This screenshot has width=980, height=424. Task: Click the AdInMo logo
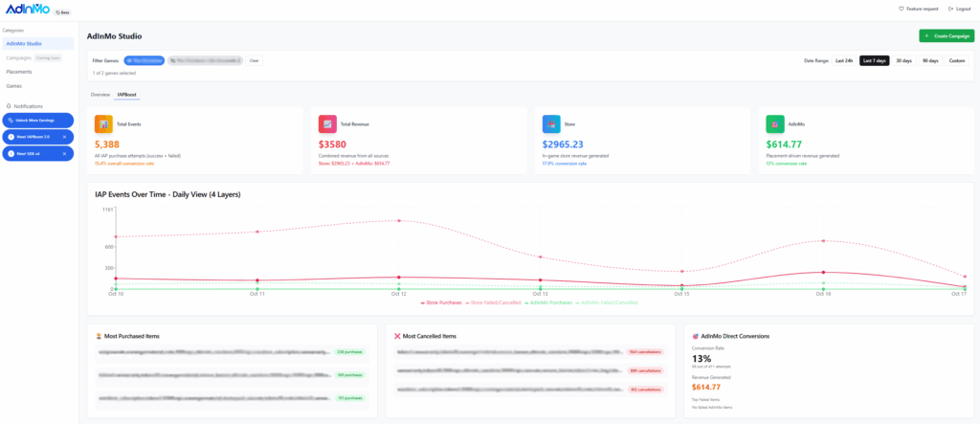click(27, 10)
